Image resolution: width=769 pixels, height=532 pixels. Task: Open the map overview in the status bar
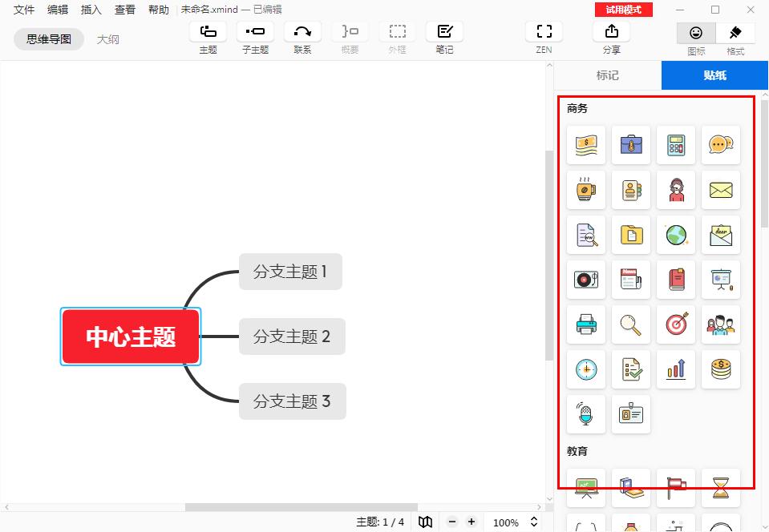coord(425,522)
